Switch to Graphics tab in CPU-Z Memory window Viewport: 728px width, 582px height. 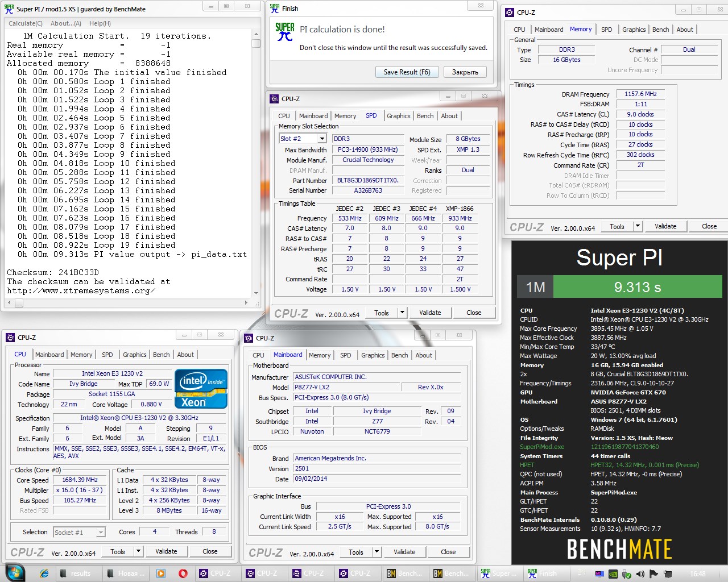tap(634, 30)
